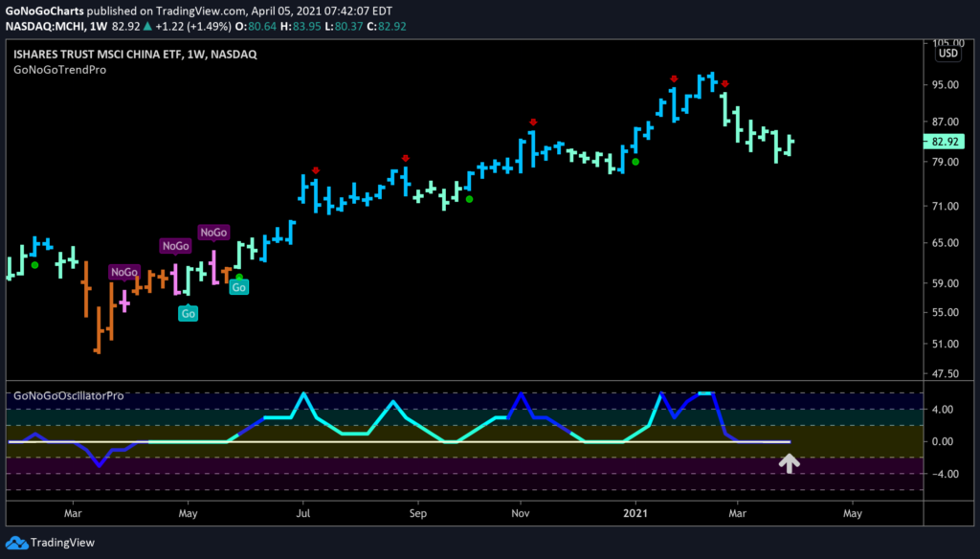The width and height of the screenshot is (980, 559).
Task: Click the red arrow marker above January 2021 bar
Action: coord(674,79)
